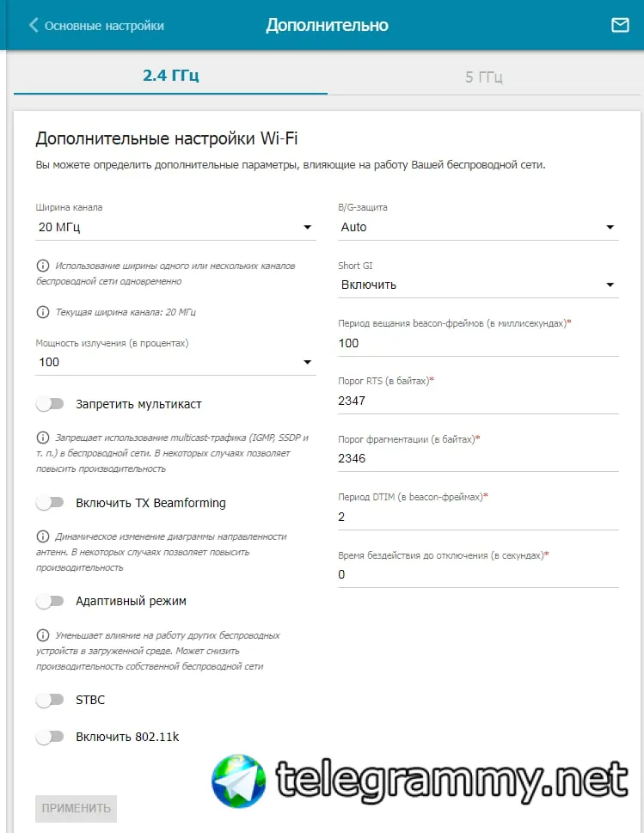Screen dimensions: 644x833
Task: Toggle Запретить мультикаст switch
Action: click(x=50, y=404)
